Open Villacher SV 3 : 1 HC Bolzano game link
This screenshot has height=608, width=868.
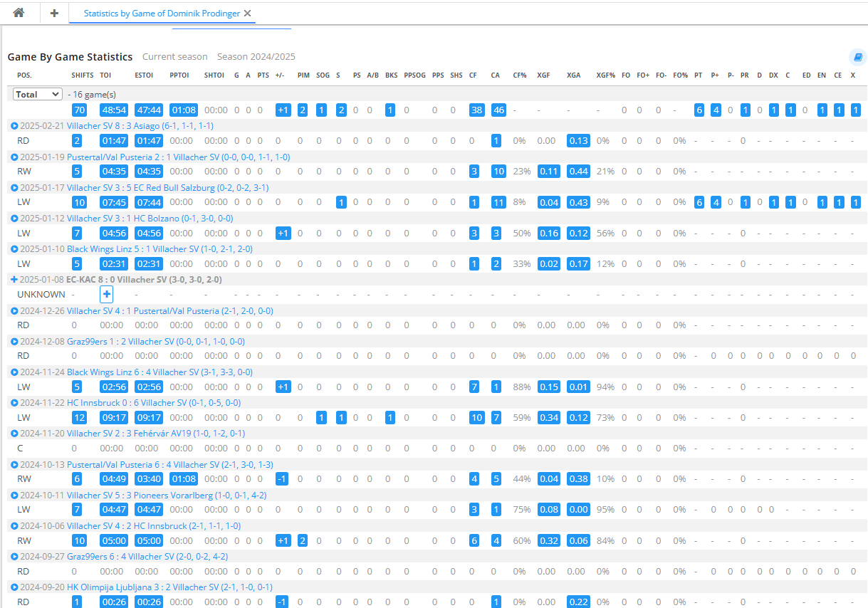click(x=150, y=219)
